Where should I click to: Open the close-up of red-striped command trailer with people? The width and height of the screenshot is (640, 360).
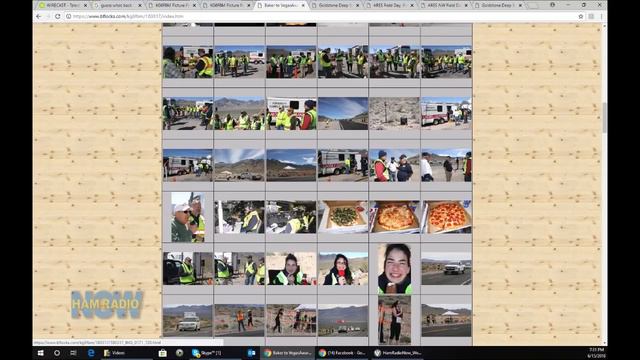(x=291, y=113)
